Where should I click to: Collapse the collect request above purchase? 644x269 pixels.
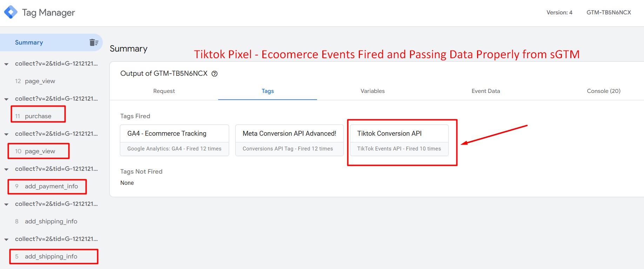6,99
